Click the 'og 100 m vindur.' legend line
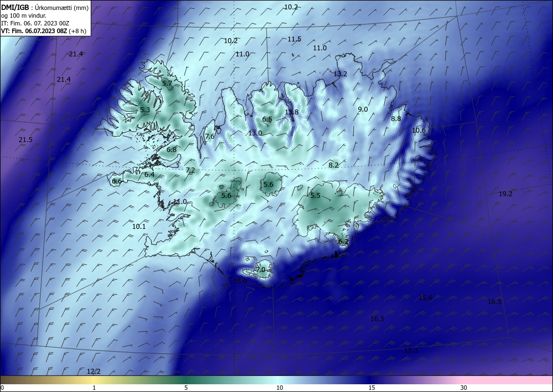 pyautogui.click(x=24, y=16)
